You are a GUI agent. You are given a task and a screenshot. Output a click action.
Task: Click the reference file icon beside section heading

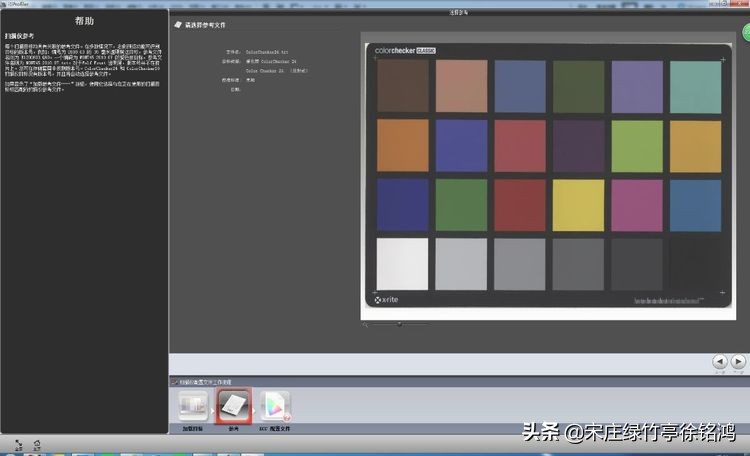click(x=178, y=24)
